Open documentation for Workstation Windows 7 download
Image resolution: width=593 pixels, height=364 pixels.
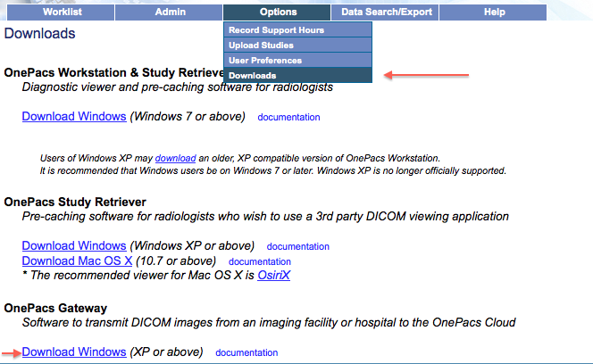tap(288, 117)
